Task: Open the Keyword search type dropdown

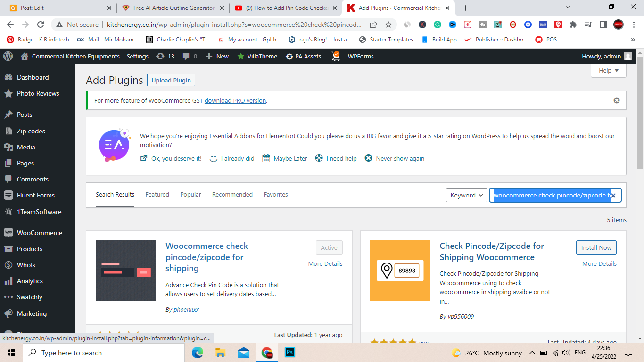Action: 467,195
